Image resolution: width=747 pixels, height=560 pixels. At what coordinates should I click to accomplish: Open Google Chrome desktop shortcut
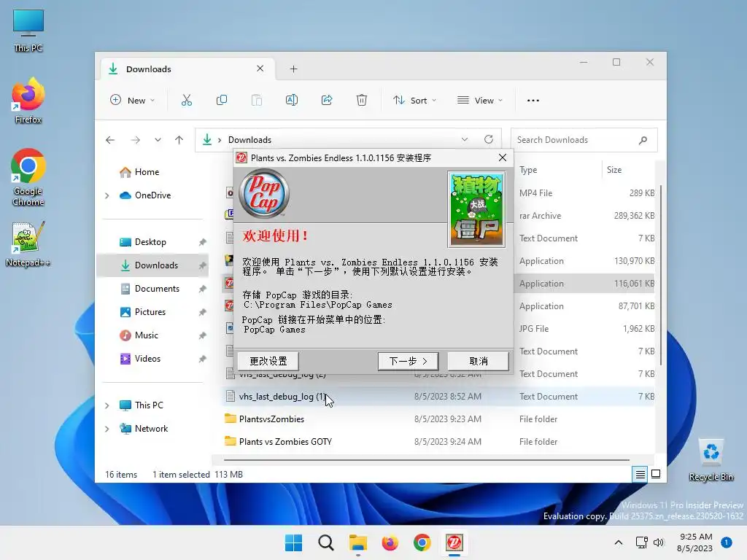(28, 177)
